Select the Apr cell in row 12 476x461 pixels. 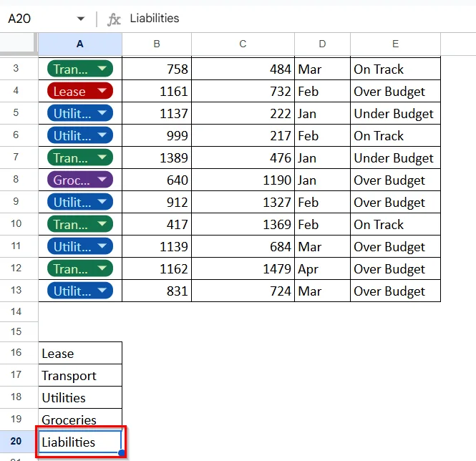322,268
